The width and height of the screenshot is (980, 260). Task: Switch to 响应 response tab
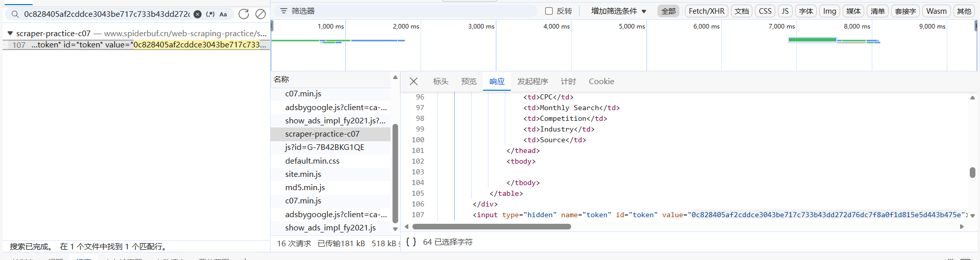497,82
